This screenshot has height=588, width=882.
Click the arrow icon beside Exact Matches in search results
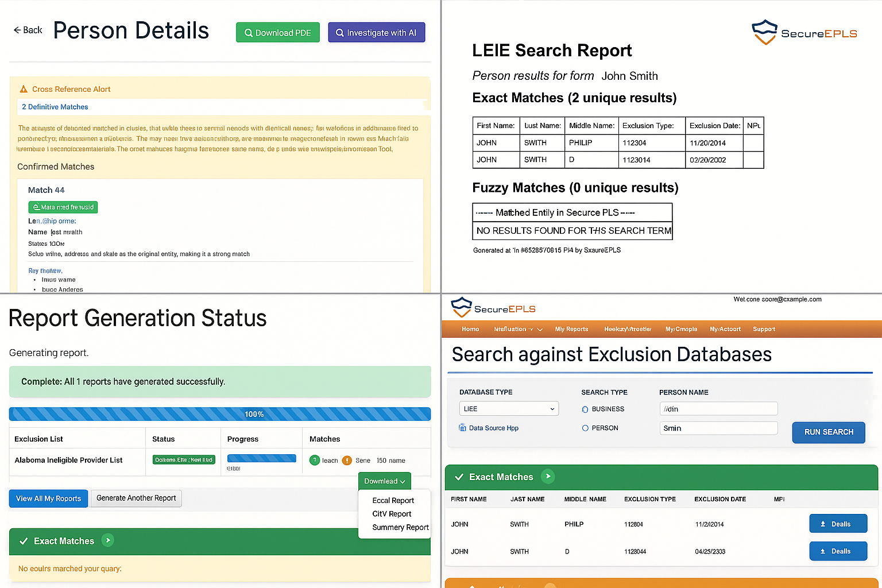pos(548,476)
